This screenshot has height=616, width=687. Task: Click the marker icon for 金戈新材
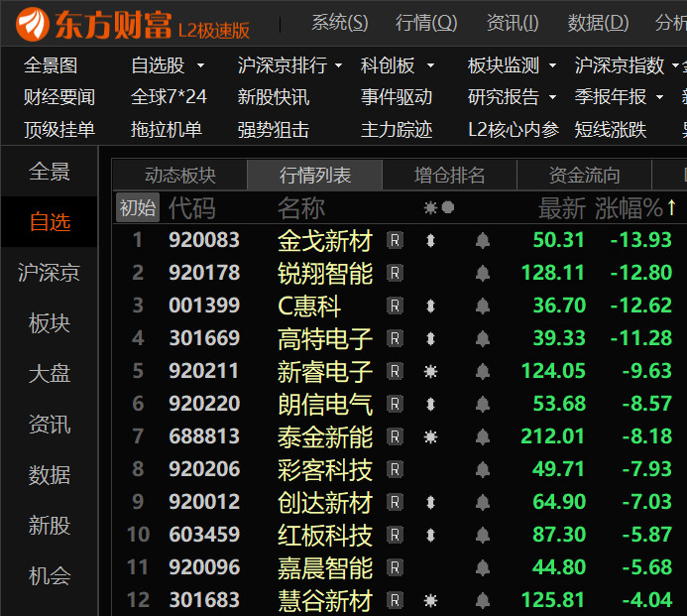[430, 240]
